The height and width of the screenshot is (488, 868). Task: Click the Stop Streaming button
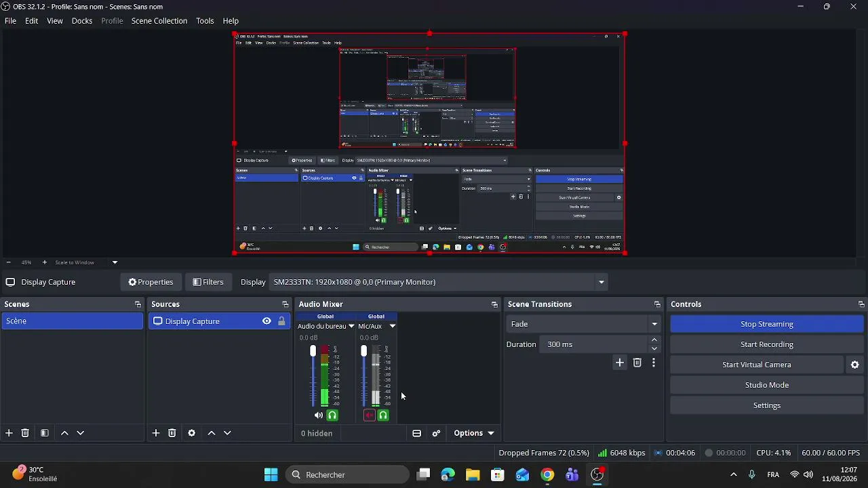[x=767, y=324]
